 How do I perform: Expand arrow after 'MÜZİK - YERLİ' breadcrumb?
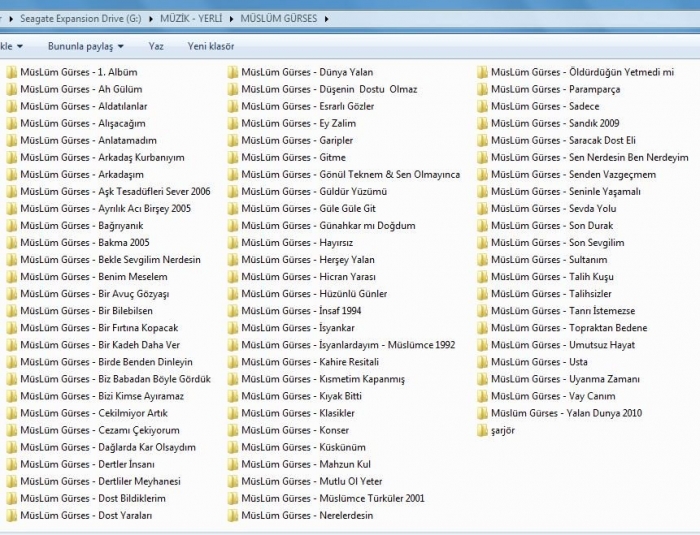coord(231,19)
